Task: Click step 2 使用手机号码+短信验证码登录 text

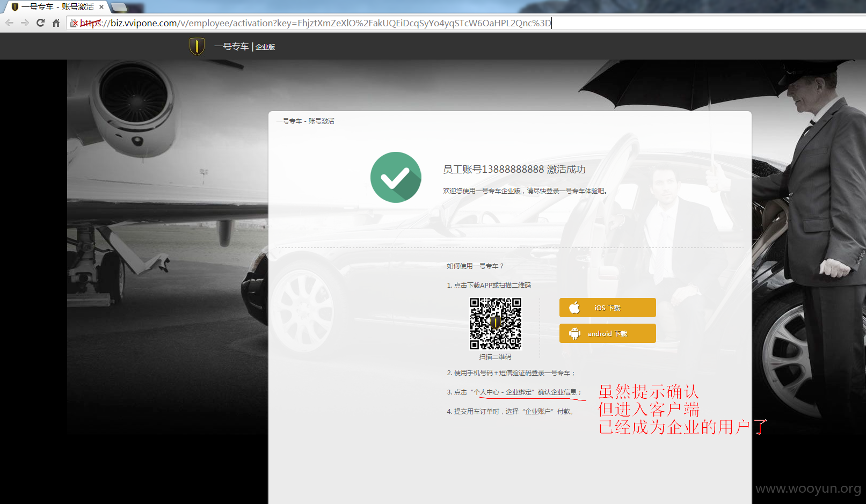Action: click(x=511, y=373)
